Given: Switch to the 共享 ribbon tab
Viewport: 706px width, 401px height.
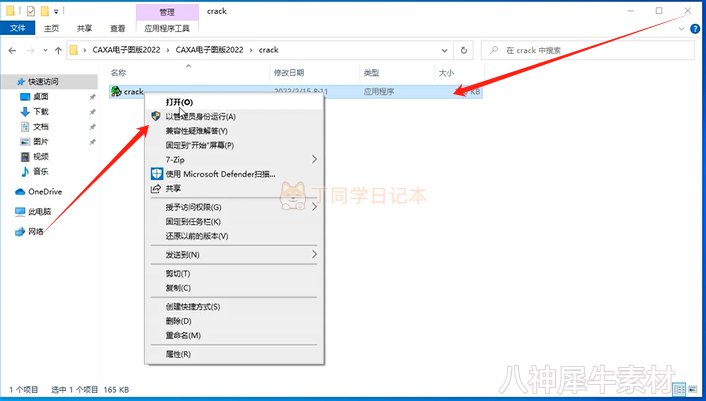Looking at the screenshot, I should [x=84, y=28].
